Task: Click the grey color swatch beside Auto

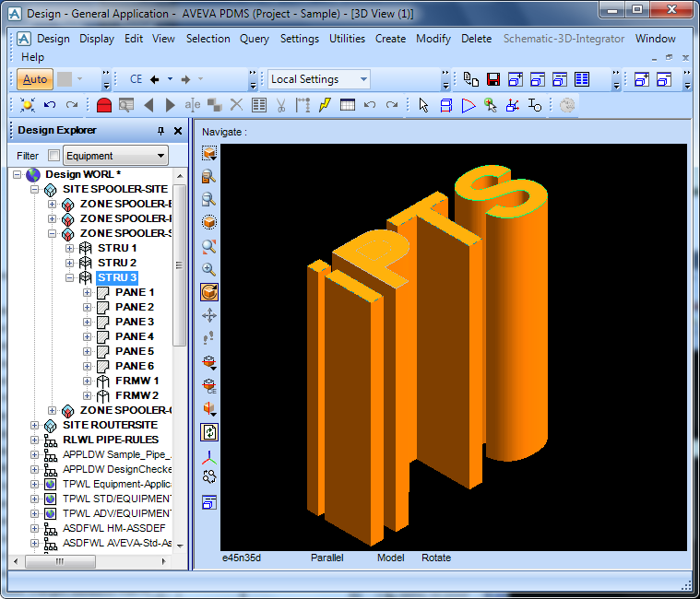Action: click(x=65, y=79)
